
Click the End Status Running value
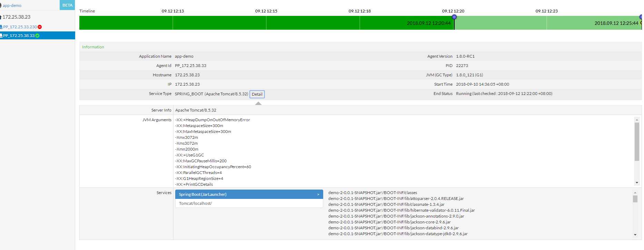click(x=504, y=94)
